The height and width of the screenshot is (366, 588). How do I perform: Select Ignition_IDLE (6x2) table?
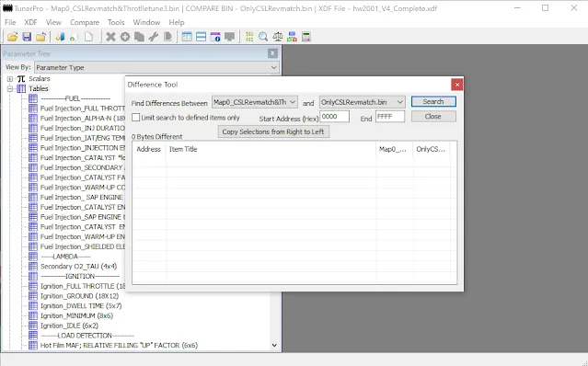69,326
